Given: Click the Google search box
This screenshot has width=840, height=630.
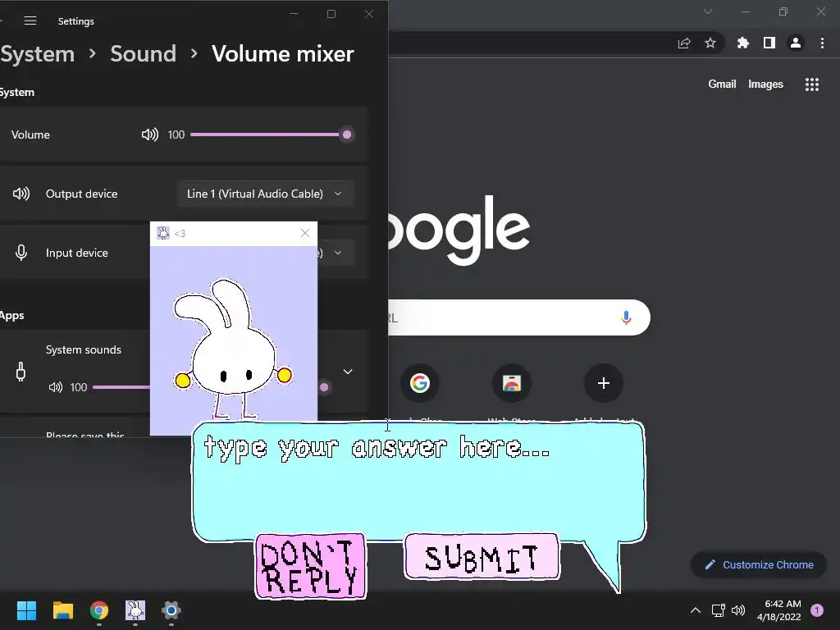Looking at the screenshot, I should [x=518, y=317].
